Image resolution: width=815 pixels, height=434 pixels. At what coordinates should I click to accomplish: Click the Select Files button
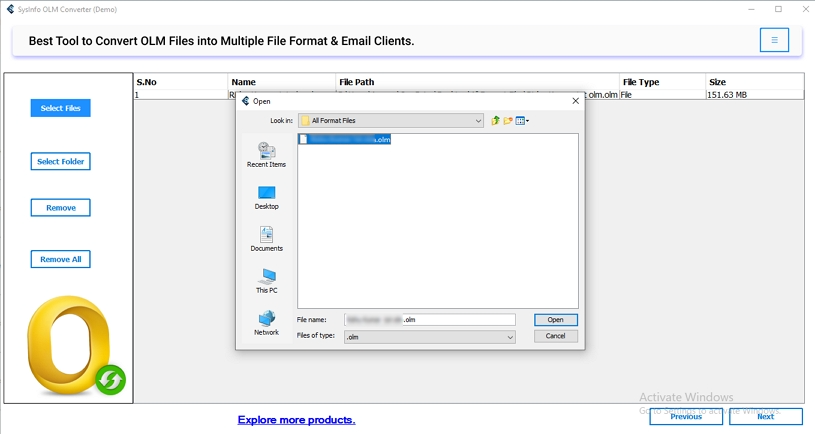click(x=60, y=108)
